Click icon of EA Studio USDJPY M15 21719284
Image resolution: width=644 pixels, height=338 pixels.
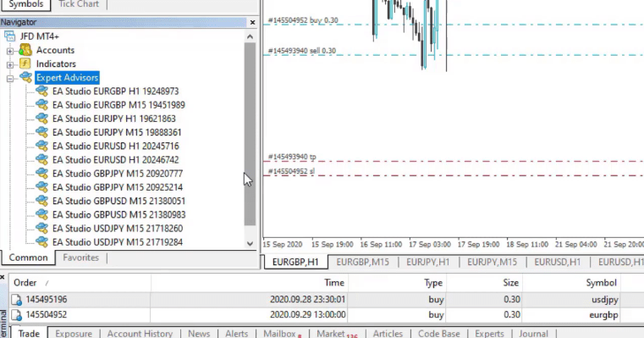(x=41, y=241)
